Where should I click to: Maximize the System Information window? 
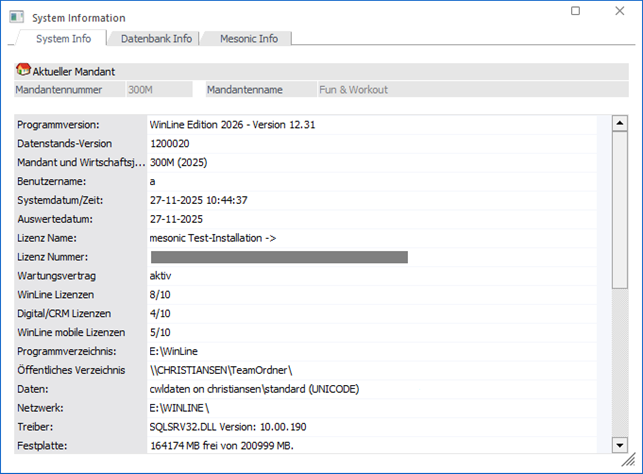[575, 12]
